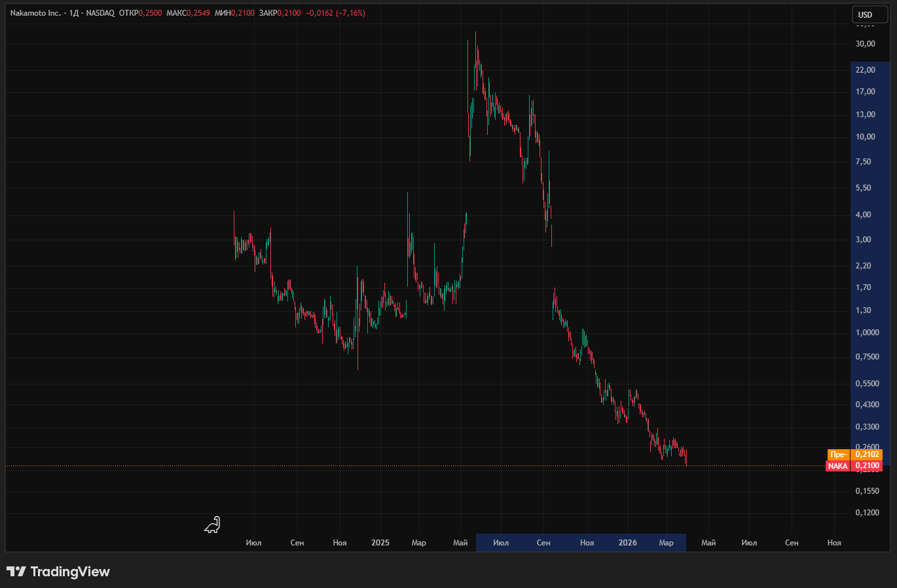Click 0,1200 on the price scale
897x588 pixels.
(867, 513)
